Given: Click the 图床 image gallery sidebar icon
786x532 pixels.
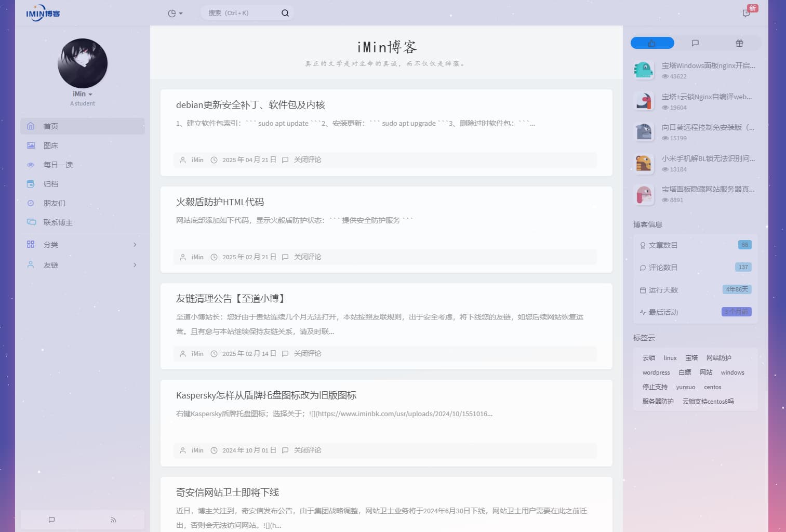Looking at the screenshot, I should pos(31,145).
